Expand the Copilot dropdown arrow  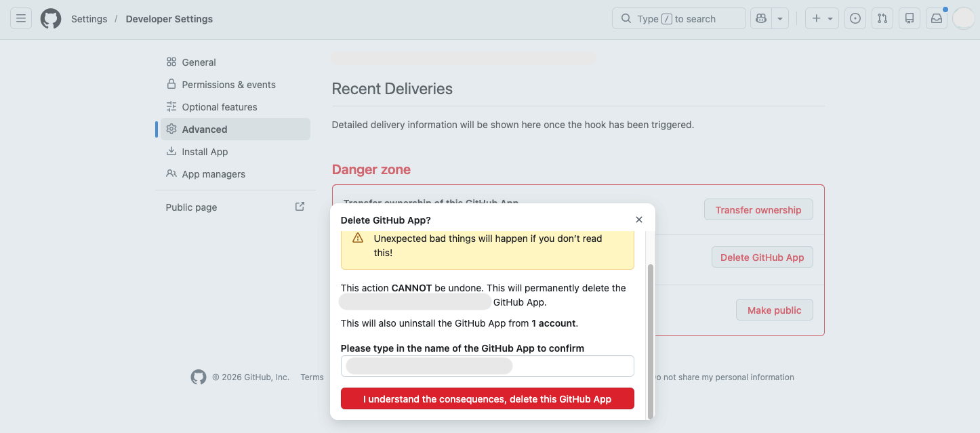pyautogui.click(x=780, y=18)
